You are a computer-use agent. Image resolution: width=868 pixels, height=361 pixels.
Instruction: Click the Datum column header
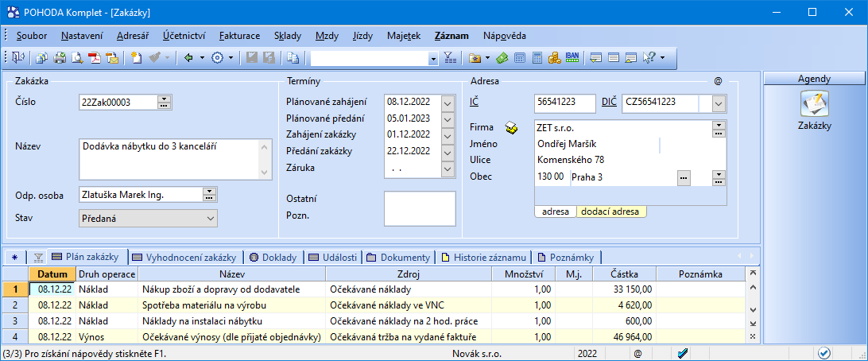pyautogui.click(x=52, y=274)
